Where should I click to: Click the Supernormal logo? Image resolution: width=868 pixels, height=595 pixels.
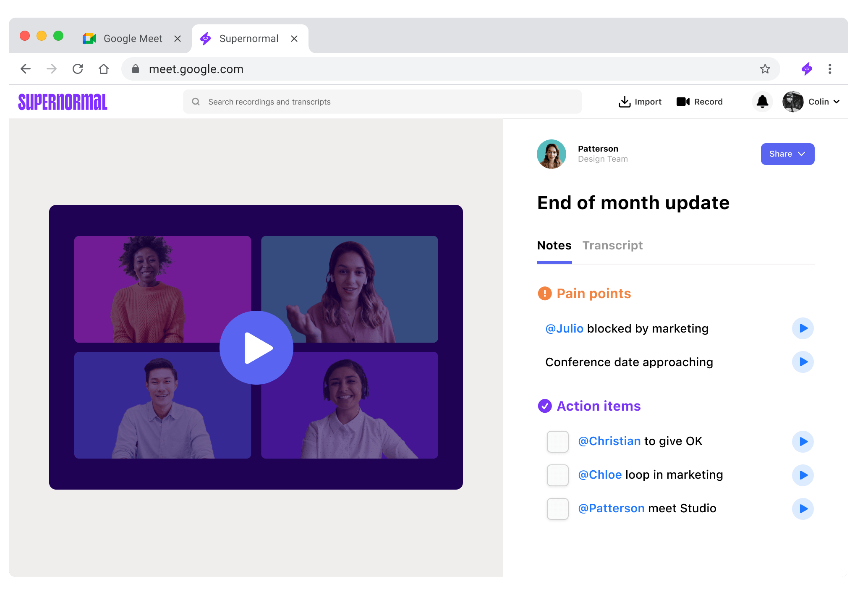pyautogui.click(x=63, y=102)
